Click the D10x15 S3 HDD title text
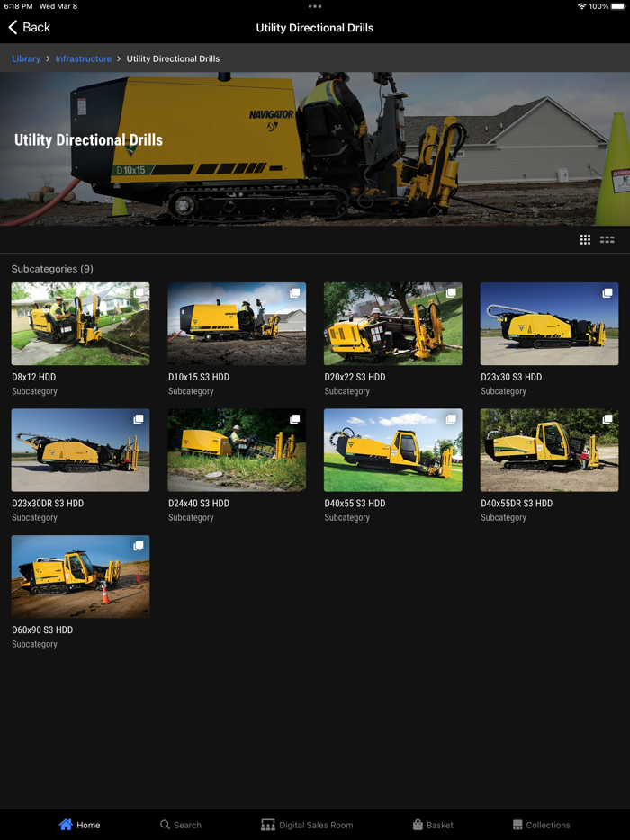Image resolution: width=630 pixels, height=840 pixels. (x=199, y=377)
